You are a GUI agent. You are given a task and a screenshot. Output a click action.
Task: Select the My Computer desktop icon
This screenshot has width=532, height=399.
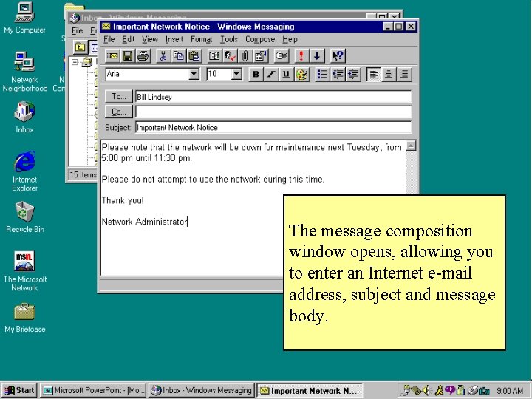pyautogui.click(x=24, y=18)
